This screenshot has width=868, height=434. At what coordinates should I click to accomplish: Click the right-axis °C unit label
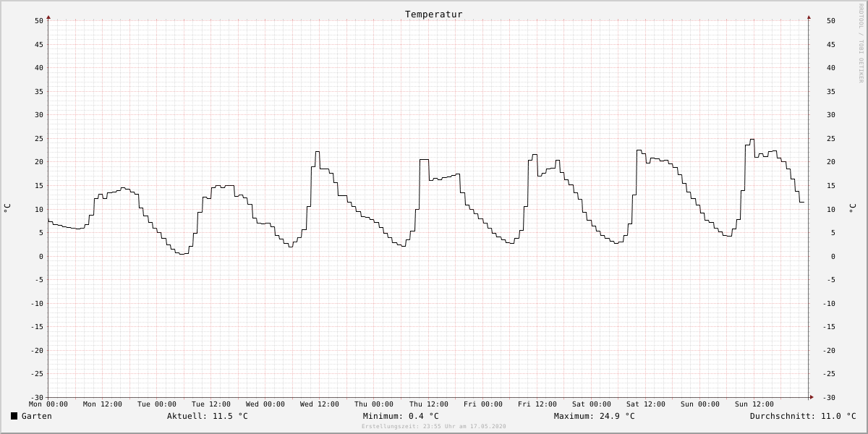(x=851, y=208)
